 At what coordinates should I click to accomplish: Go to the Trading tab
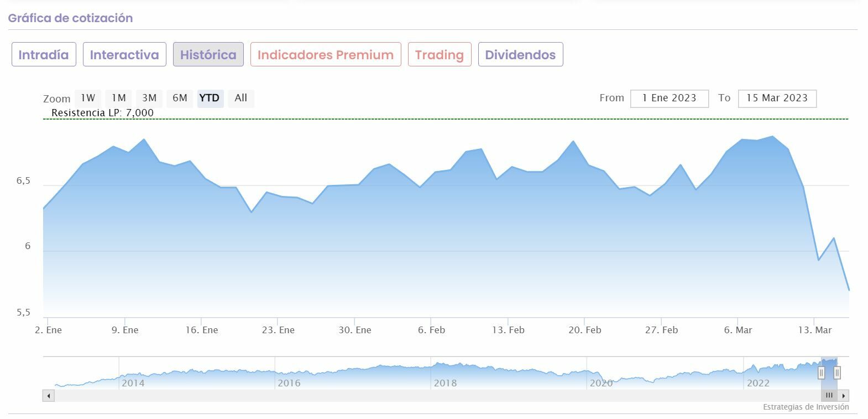pos(439,54)
